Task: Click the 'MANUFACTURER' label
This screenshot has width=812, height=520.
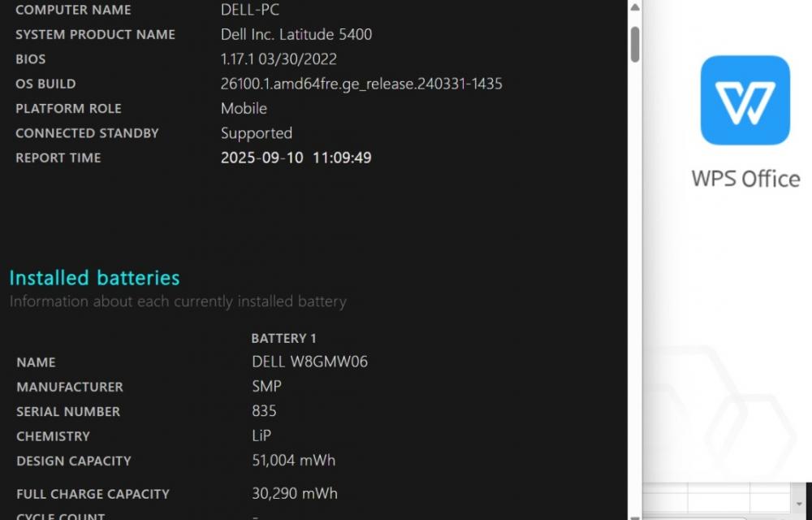Action: click(x=69, y=387)
